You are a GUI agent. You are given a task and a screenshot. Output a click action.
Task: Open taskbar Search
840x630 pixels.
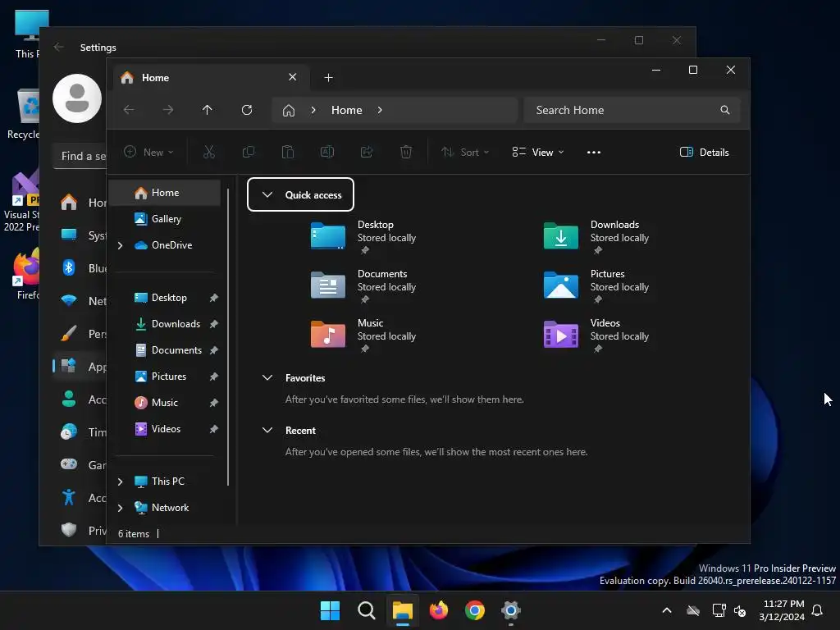367,610
